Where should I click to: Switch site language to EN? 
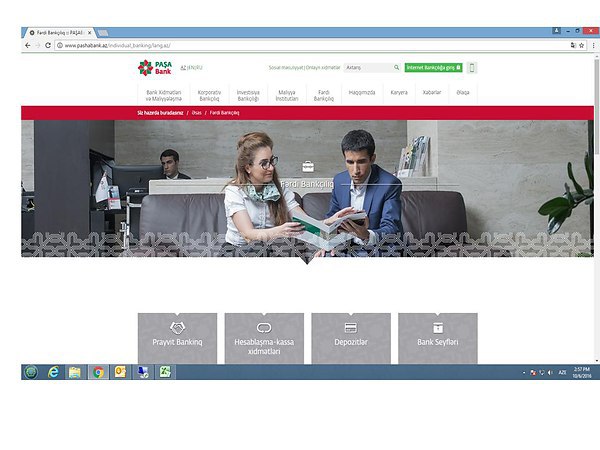click(190, 68)
